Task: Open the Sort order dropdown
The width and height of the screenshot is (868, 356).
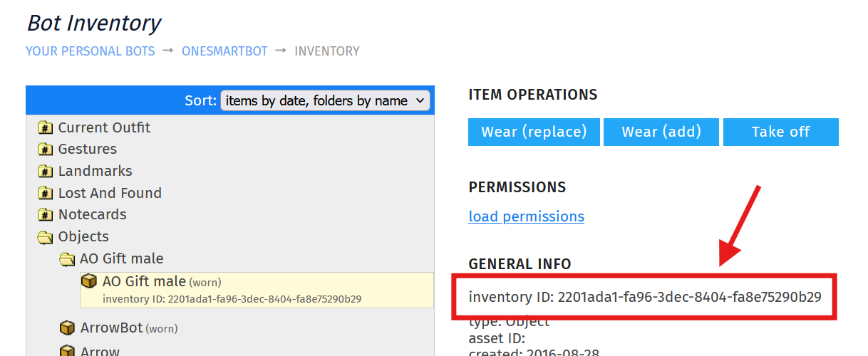Action: pos(325,100)
